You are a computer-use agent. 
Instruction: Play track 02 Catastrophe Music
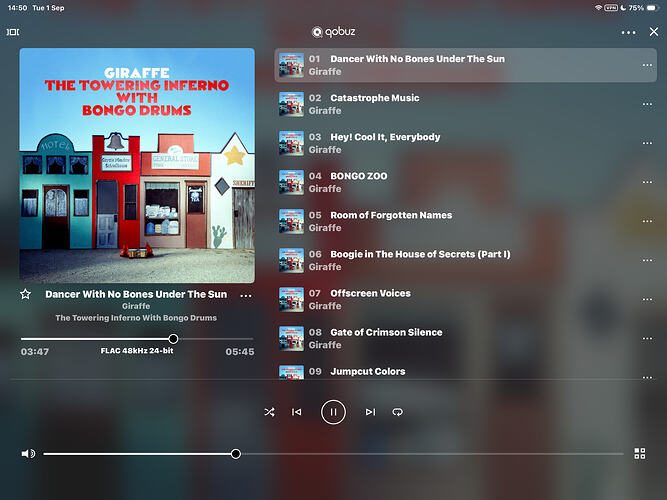click(466, 104)
